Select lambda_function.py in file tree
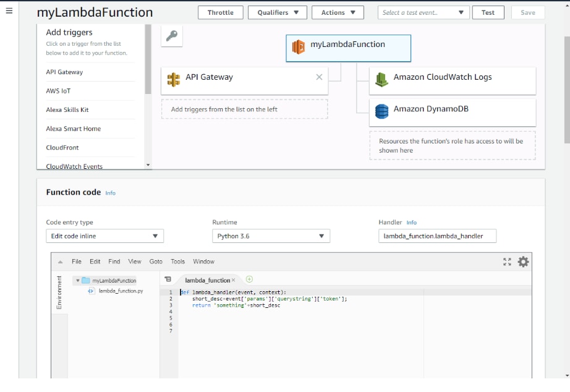570x392 pixels. 121,291
